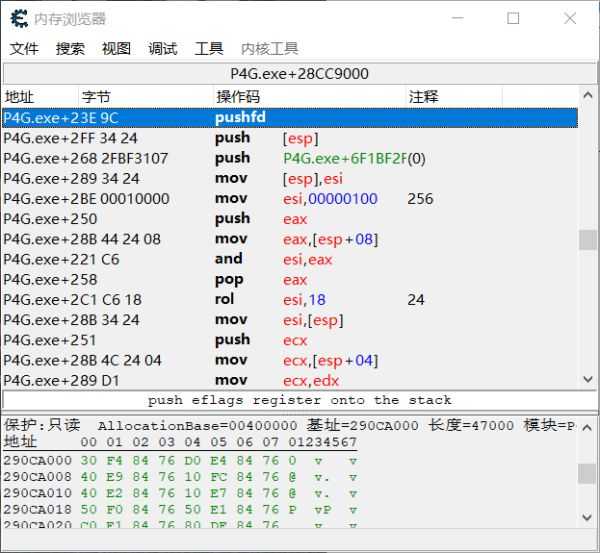Click the P4G.exe+28CC9000 address bar
The width and height of the screenshot is (600, 553).
299,74
